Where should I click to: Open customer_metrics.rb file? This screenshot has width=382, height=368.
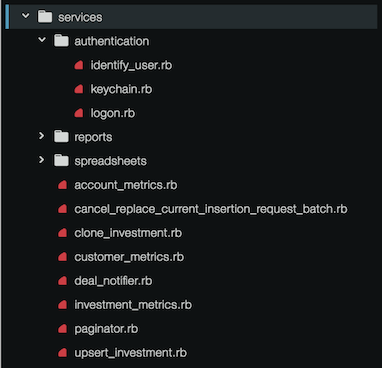pyautogui.click(x=129, y=257)
